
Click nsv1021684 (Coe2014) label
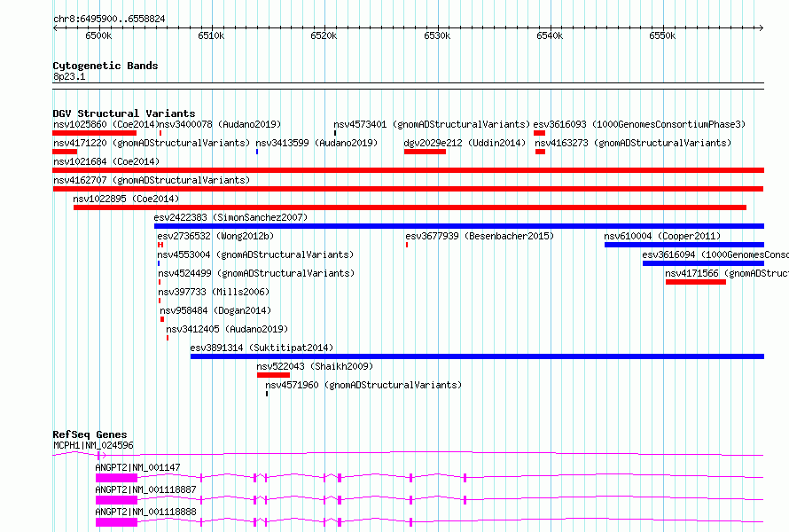(106, 161)
